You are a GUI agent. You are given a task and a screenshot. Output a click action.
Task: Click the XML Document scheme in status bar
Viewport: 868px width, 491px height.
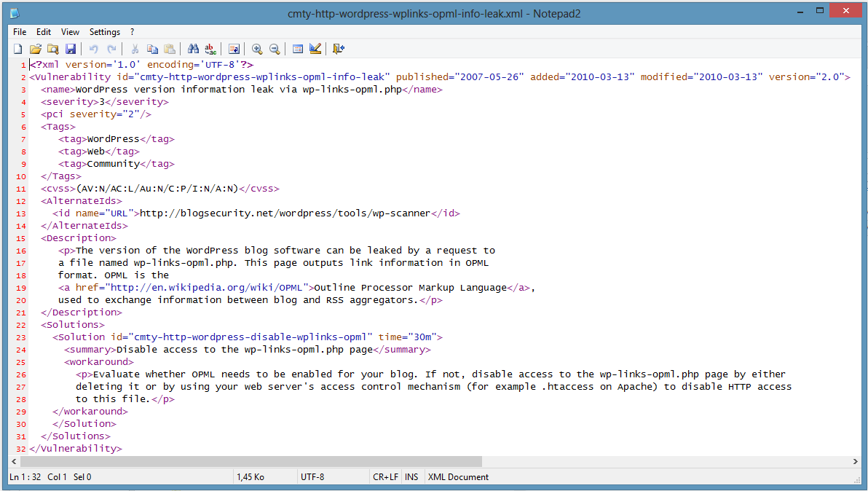(x=458, y=476)
